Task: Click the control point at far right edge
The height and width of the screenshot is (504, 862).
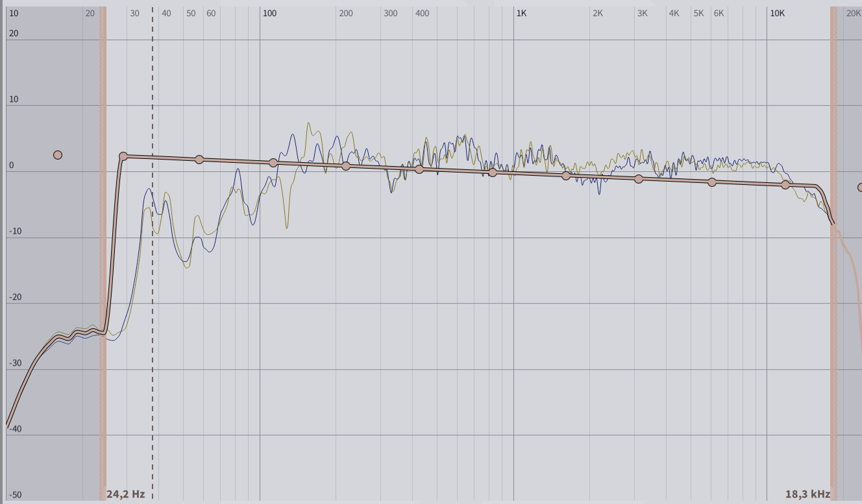Action: pyautogui.click(x=860, y=187)
